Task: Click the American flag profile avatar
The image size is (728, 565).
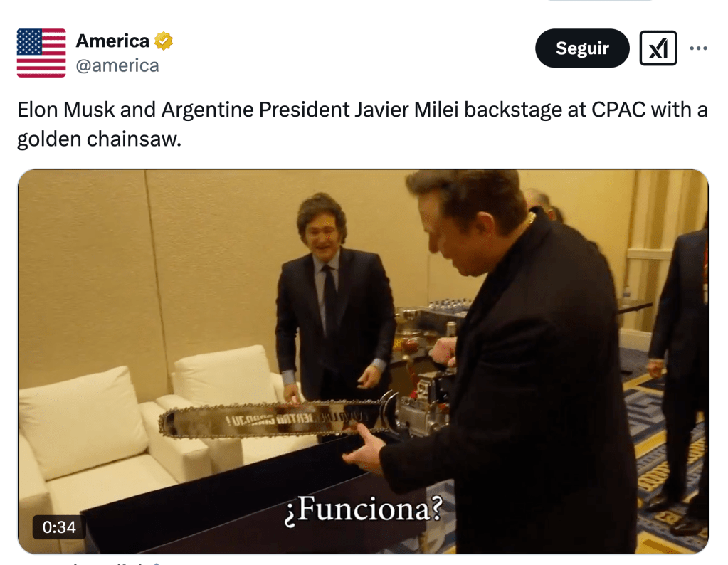Action: [41, 53]
